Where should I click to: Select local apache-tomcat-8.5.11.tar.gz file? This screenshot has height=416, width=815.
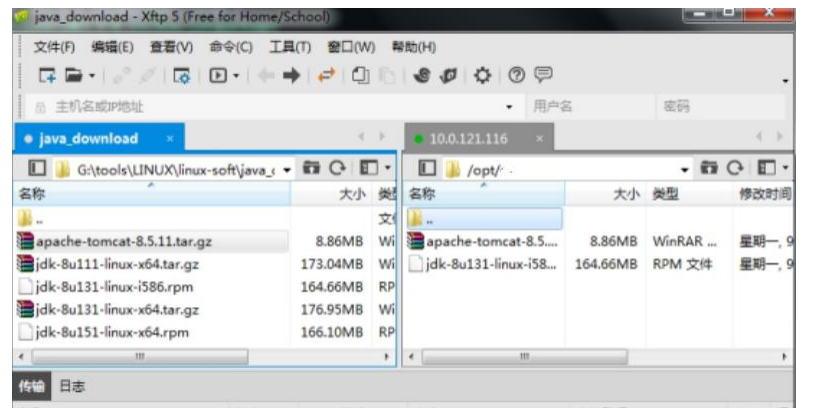click(x=152, y=241)
